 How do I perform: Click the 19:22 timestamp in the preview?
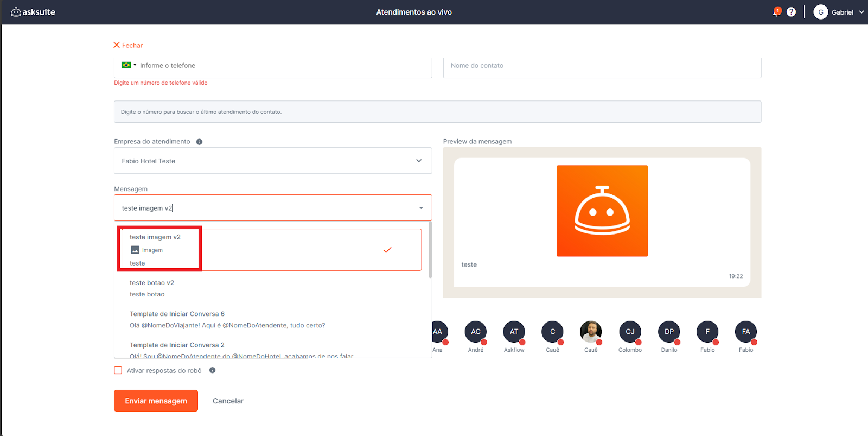(x=736, y=276)
